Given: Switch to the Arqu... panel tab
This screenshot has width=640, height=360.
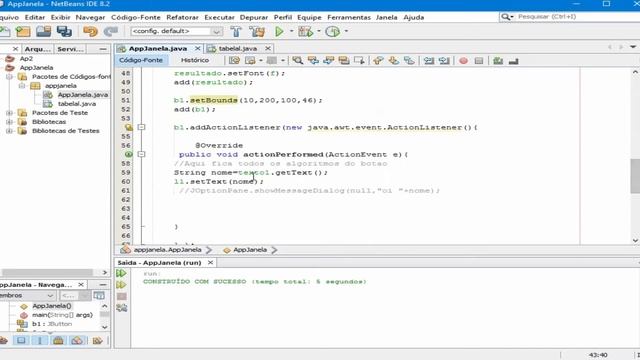Looking at the screenshot, I should coord(38,49).
